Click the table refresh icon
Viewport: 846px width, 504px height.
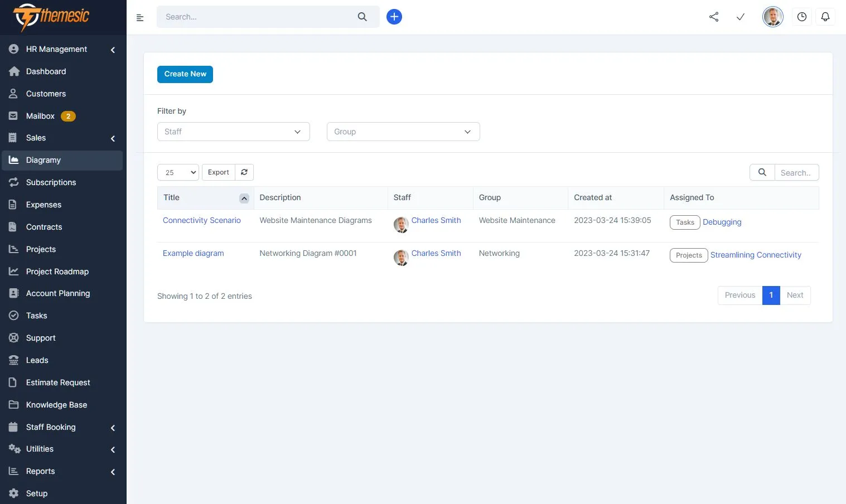tap(244, 172)
